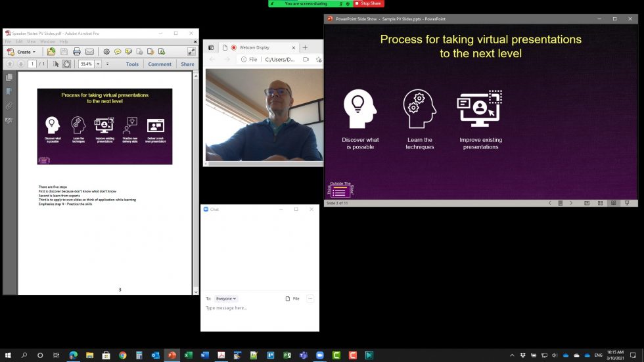Image resolution: width=644 pixels, height=362 pixels.
Task: Close the Webcam Display tab
Action: click(x=293, y=47)
